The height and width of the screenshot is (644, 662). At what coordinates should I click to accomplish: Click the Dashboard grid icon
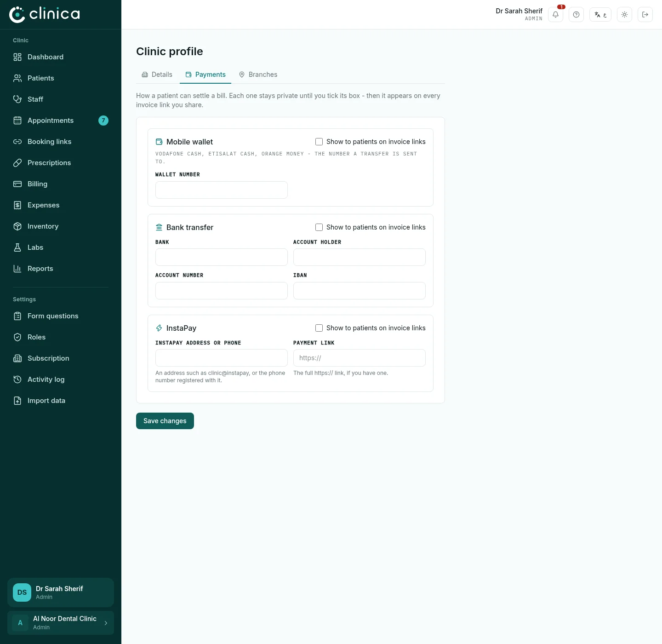tap(17, 57)
